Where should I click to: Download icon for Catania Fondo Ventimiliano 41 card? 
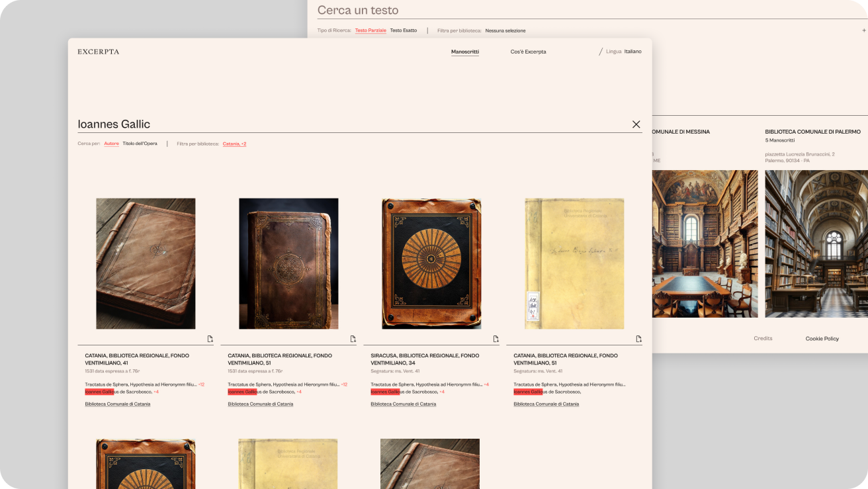[210, 339]
